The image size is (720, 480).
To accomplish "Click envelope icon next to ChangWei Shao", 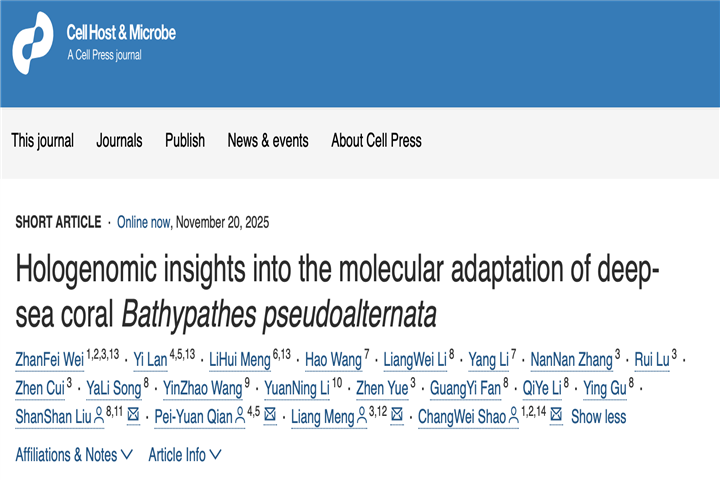I will [x=555, y=416].
